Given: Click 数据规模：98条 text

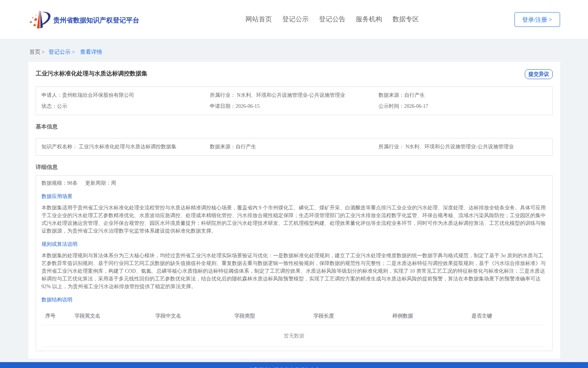Looking at the screenshot, I should (60, 183).
